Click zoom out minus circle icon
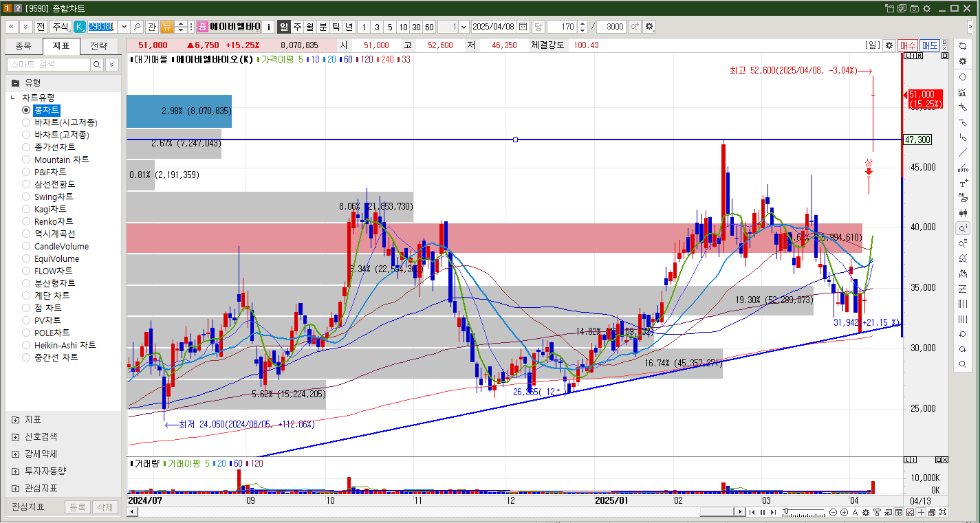 (834, 513)
